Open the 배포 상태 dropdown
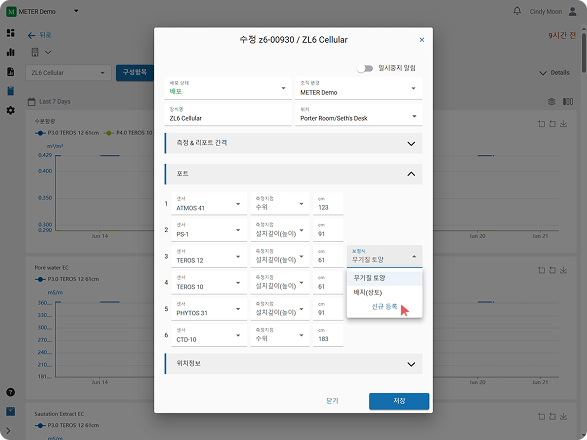The height and width of the screenshot is (440, 587). (228, 88)
